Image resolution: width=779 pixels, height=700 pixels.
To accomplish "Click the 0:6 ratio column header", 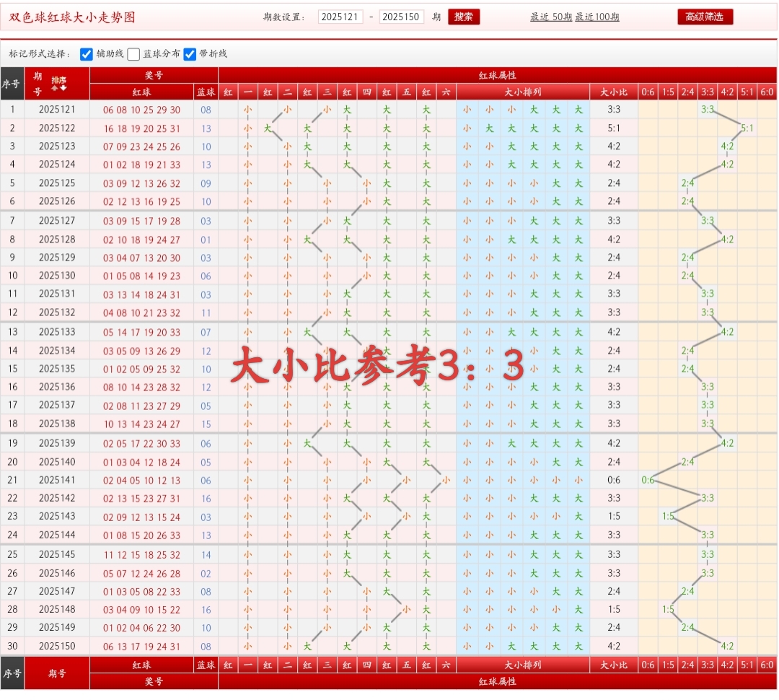I will (648, 92).
